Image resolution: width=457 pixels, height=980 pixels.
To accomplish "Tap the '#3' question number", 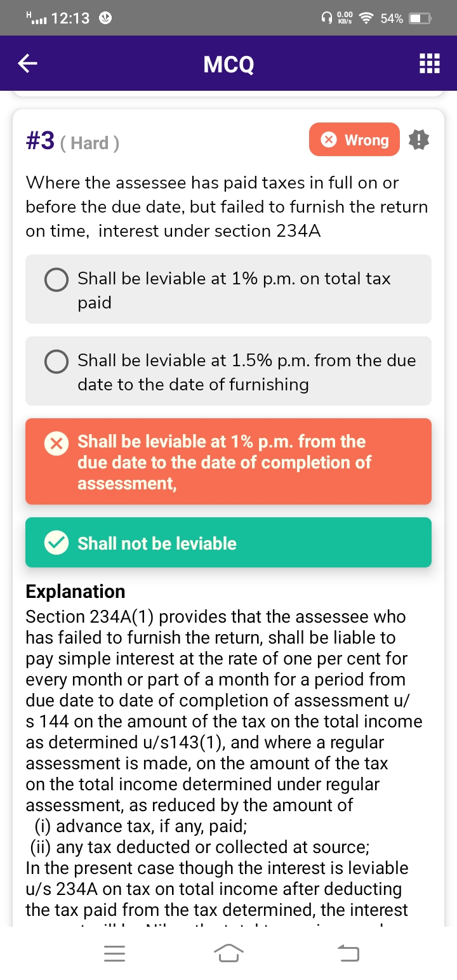I will click(x=40, y=141).
